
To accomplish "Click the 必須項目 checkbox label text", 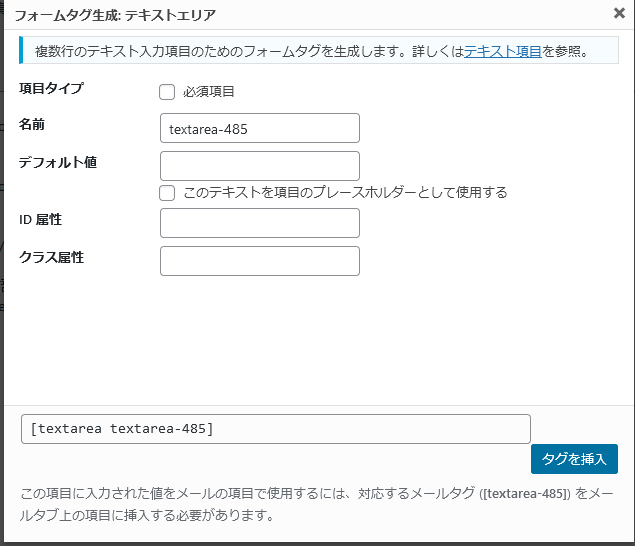I will (x=208, y=92).
